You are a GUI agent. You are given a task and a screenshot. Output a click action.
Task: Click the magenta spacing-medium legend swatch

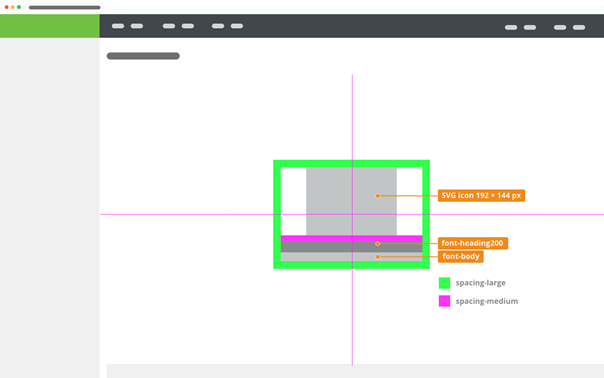445,301
